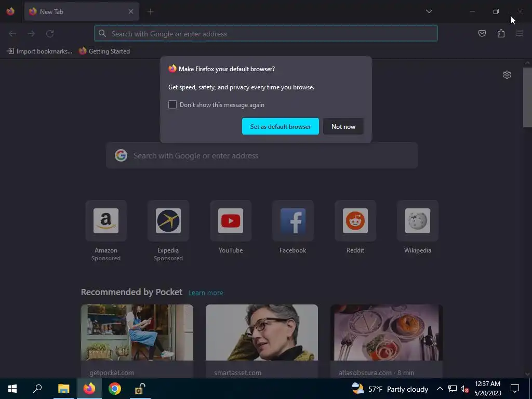Open the notification center icon
Screen dimensions: 532x399
coord(515,389)
